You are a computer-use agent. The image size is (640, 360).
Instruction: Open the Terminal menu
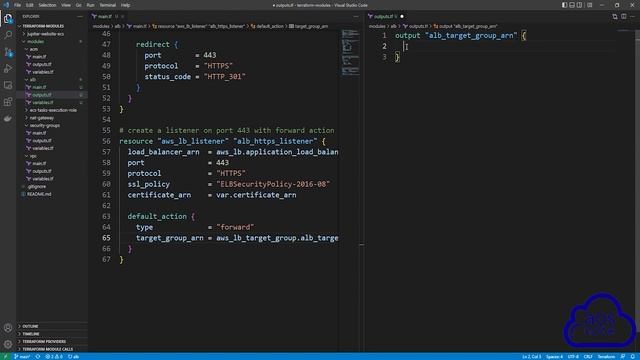tap(108, 5)
